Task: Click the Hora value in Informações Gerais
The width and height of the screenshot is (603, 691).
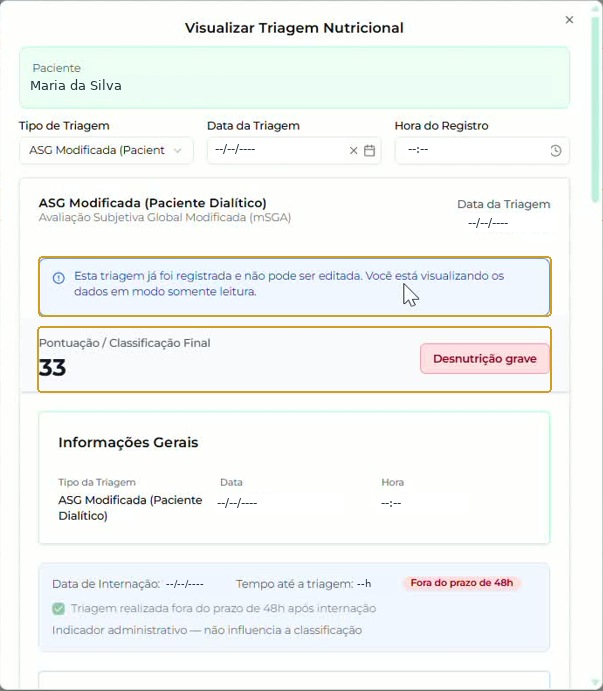Action: (x=391, y=503)
